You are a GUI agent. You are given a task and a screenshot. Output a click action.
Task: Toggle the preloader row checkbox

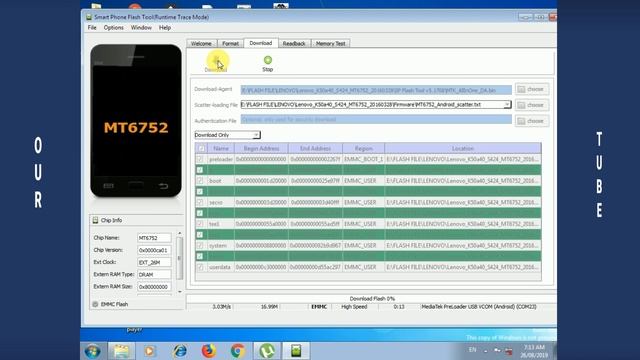coord(200,159)
